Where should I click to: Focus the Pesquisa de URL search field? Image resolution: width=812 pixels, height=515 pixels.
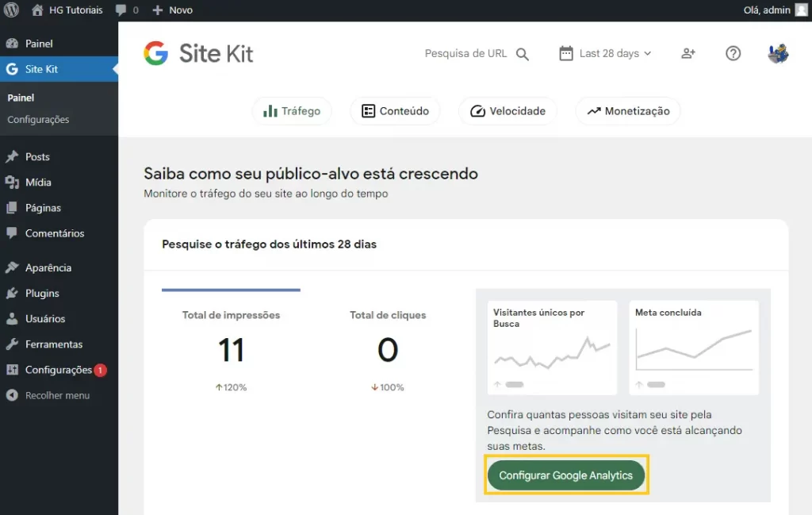coord(465,53)
